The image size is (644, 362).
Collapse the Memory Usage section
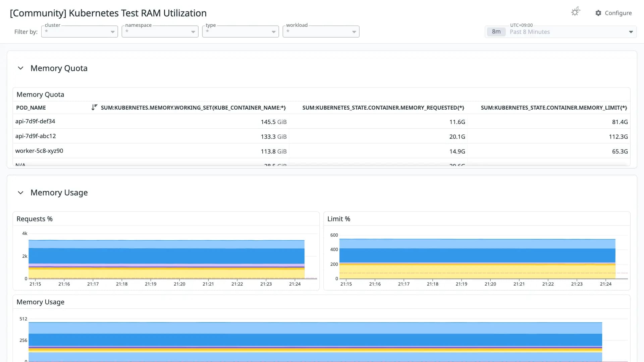20,193
